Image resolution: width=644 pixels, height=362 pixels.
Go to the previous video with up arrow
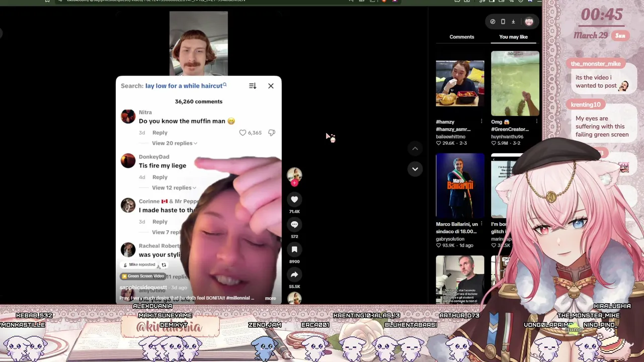point(415,148)
